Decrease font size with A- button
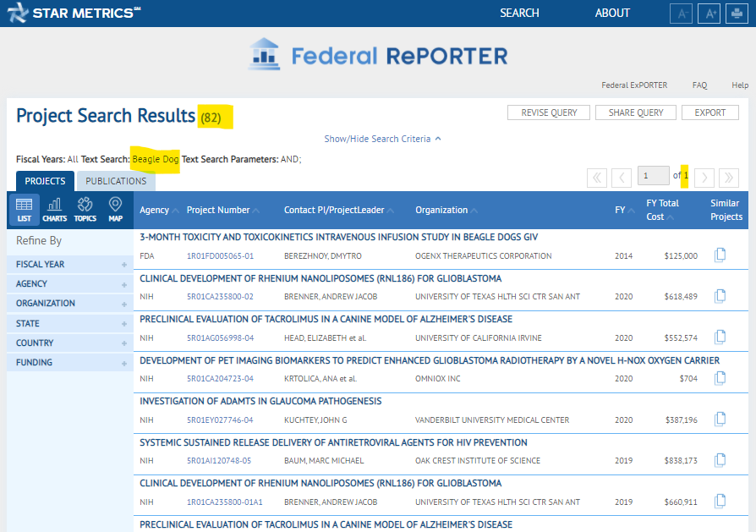 pyautogui.click(x=681, y=14)
